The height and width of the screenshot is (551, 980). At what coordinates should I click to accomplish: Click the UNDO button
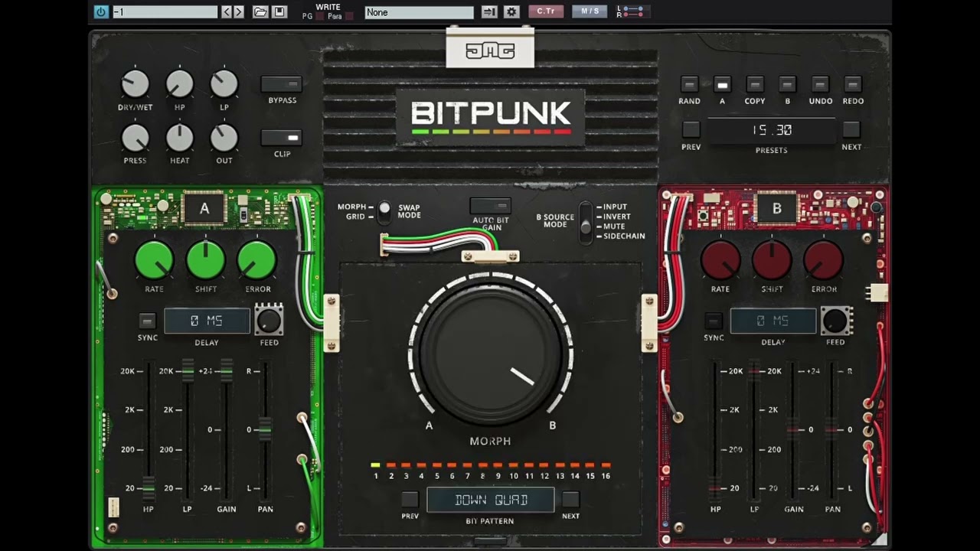[x=820, y=84]
